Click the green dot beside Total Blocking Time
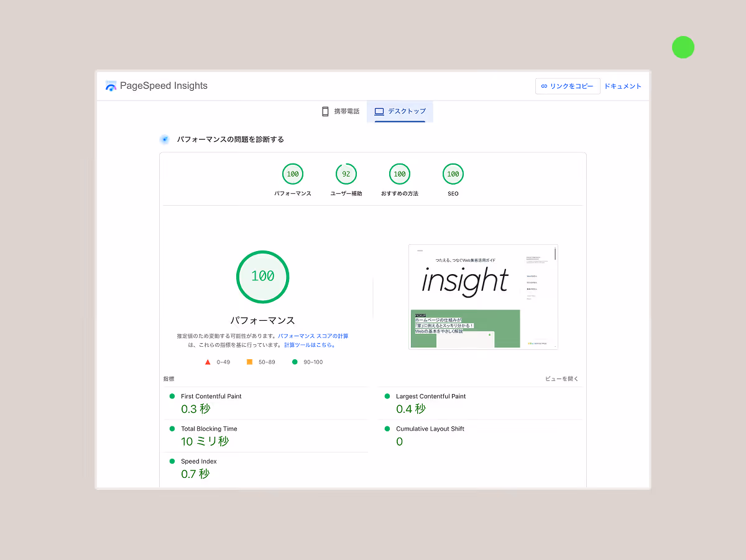Screen dimensions: 746x560 point(172,428)
